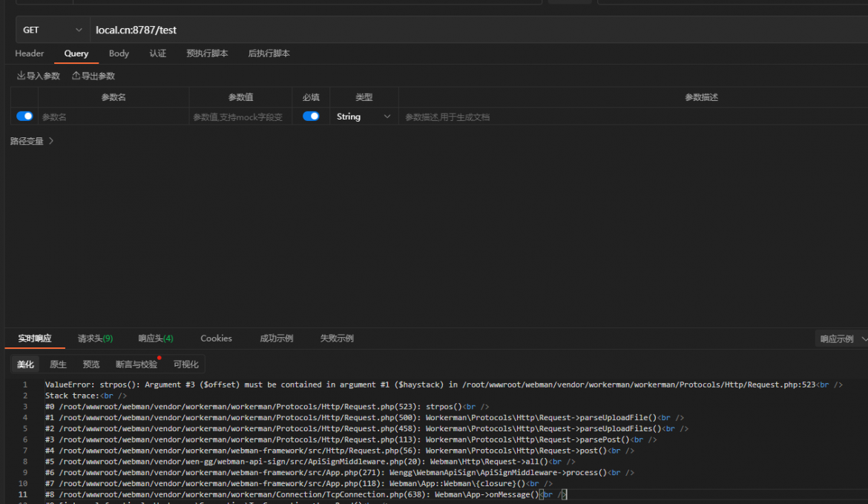Click the 参数名 column header
This screenshot has height=504, width=868.
coord(114,97)
